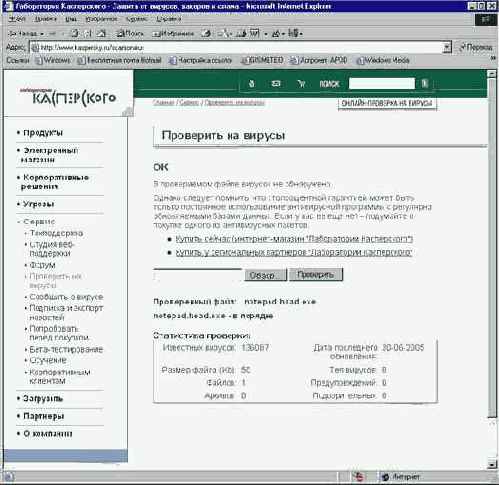Click the Обзор browse button
This screenshot has width=499, height=485.
(266, 275)
